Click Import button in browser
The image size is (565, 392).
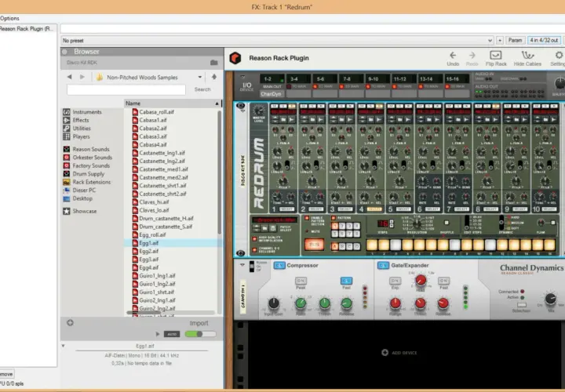(x=199, y=323)
